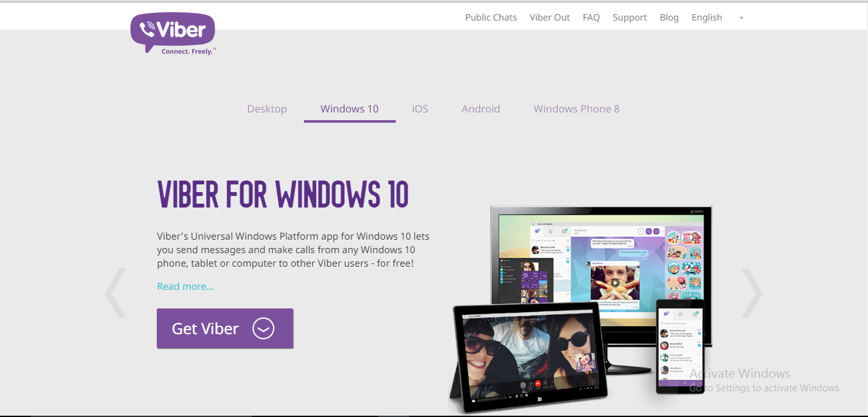Open the Viber Out page
Image resolution: width=868 pixels, height=417 pixels.
point(549,17)
